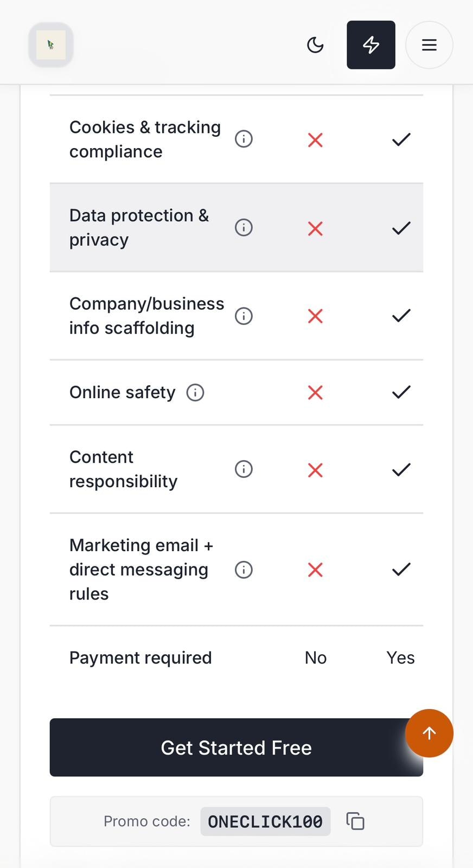Click red X in Marketing email row

coord(315,570)
